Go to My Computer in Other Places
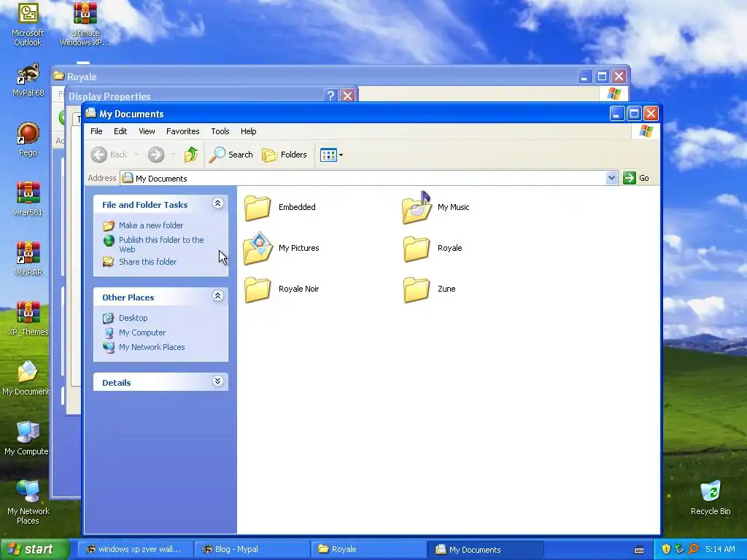Image resolution: width=747 pixels, height=560 pixels. [142, 332]
